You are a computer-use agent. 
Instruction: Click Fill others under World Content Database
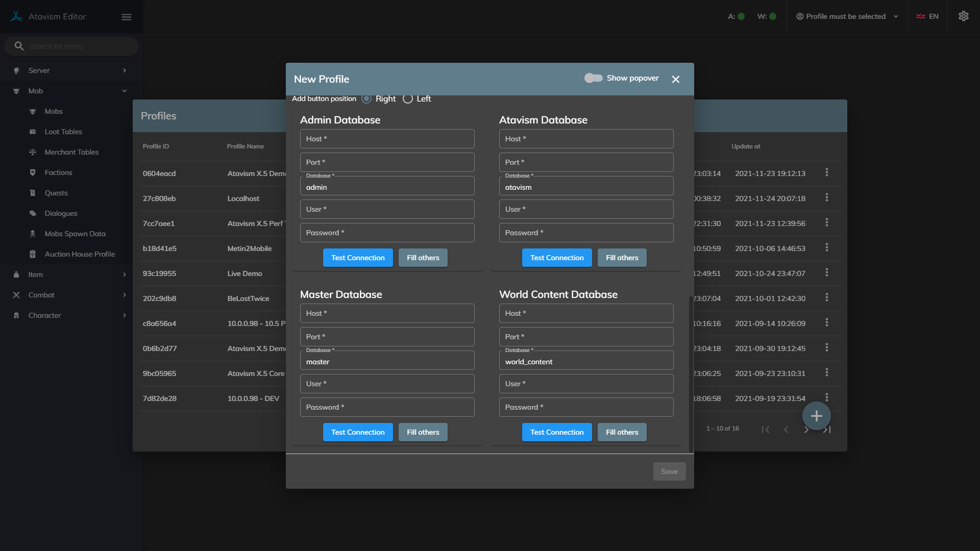click(x=622, y=432)
